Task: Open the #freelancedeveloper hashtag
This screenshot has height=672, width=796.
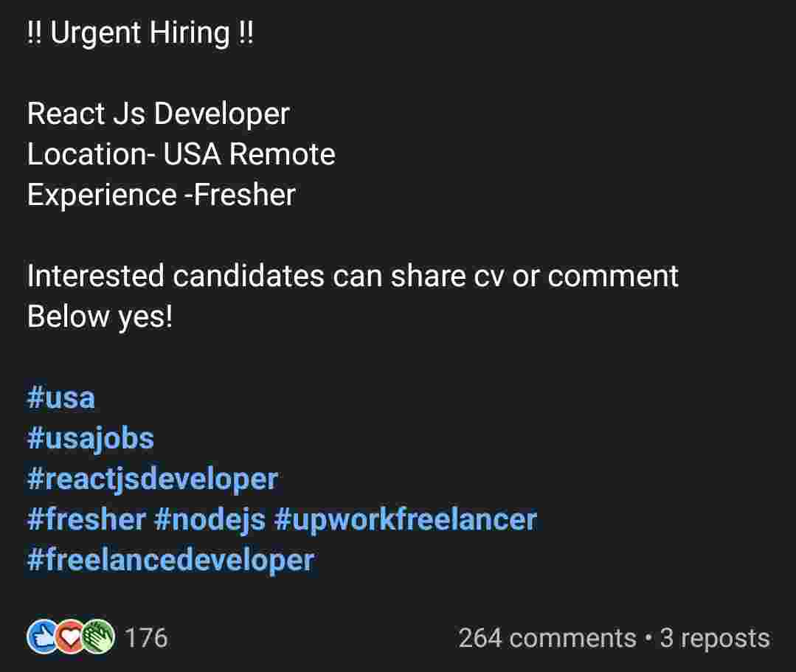Action: 170,560
